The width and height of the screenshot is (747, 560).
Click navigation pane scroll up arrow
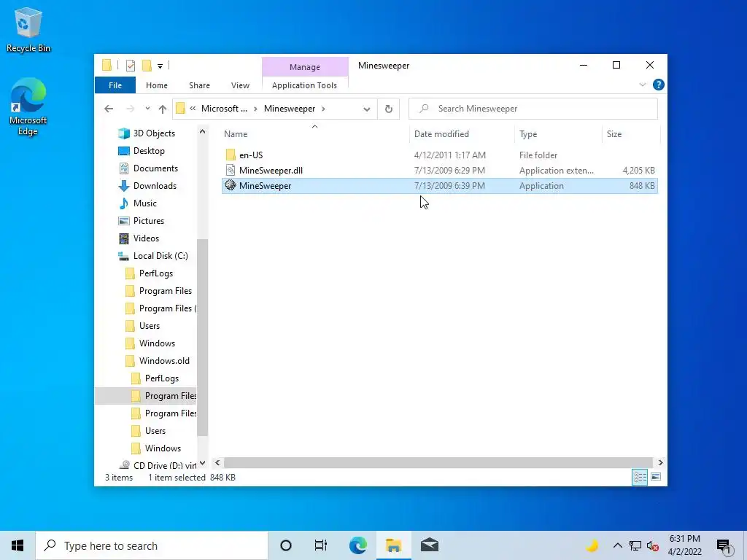coord(203,132)
